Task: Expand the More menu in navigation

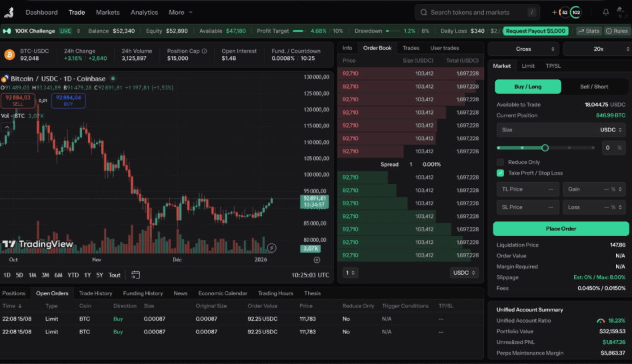Action: click(x=181, y=13)
